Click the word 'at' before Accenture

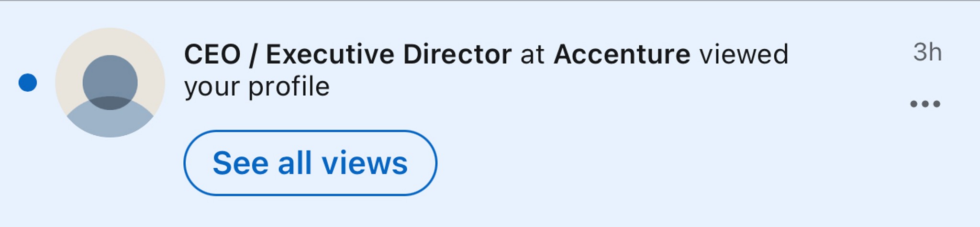coord(533,55)
